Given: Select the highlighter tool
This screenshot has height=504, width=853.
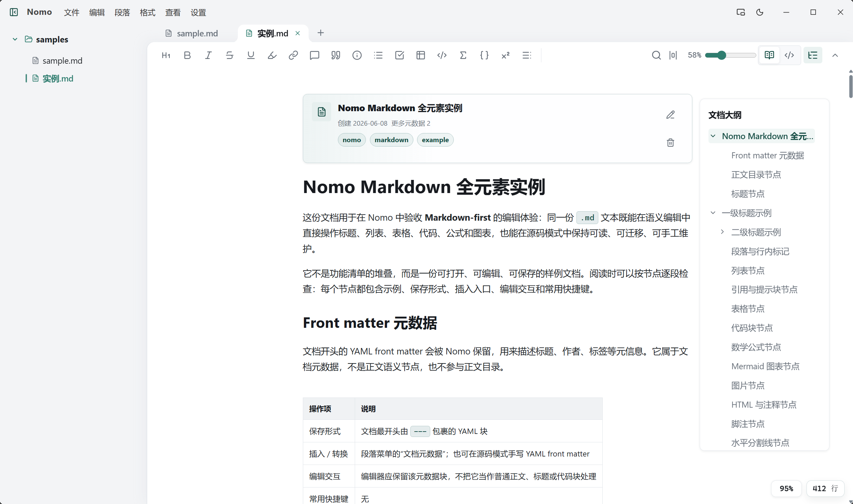Looking at the screenshot, I should pyautogui.click(x=272, y=55).
